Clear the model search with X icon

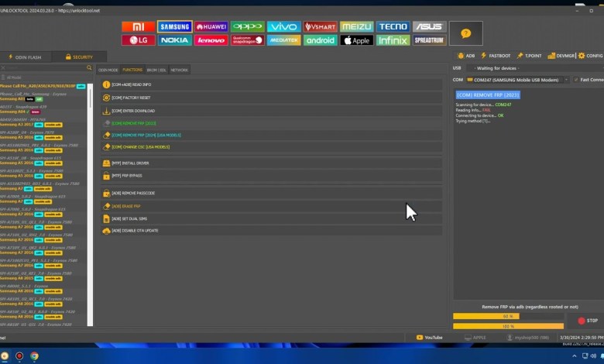point(2,68)
